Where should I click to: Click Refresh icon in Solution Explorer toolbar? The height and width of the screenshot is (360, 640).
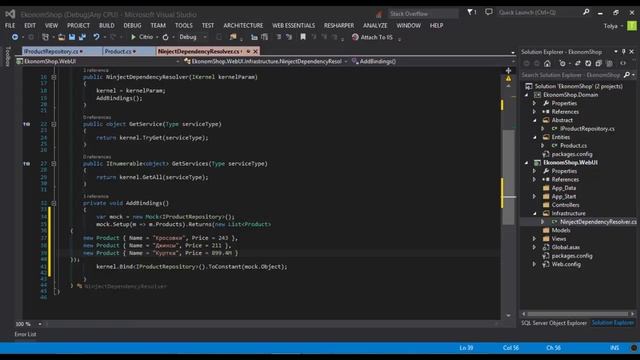(x=588, y=63)
